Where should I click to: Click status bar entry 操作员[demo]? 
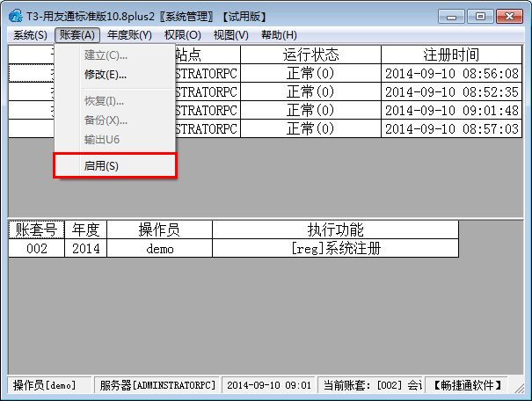49,385
